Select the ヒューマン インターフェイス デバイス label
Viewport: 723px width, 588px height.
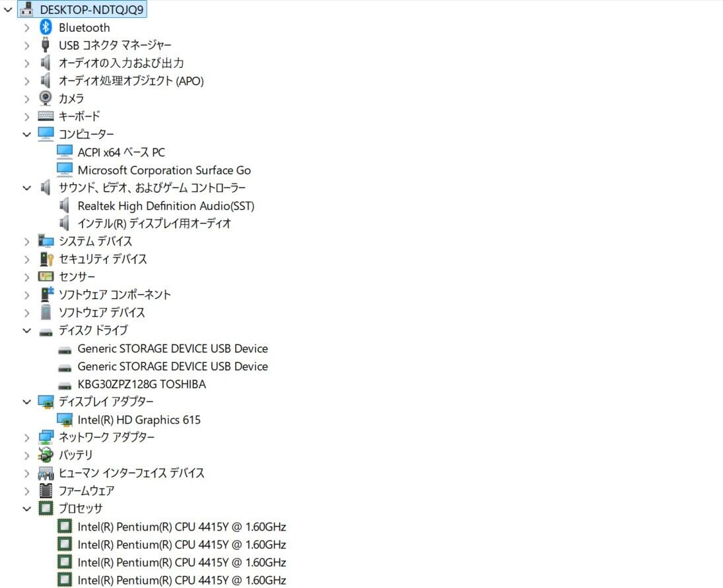(131, 473)
